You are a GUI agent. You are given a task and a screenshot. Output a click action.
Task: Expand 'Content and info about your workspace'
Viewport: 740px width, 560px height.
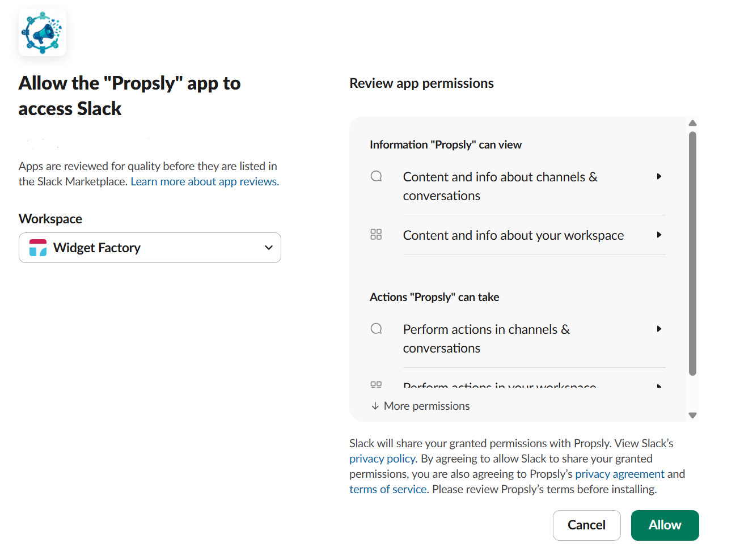[x=659, y=235]
